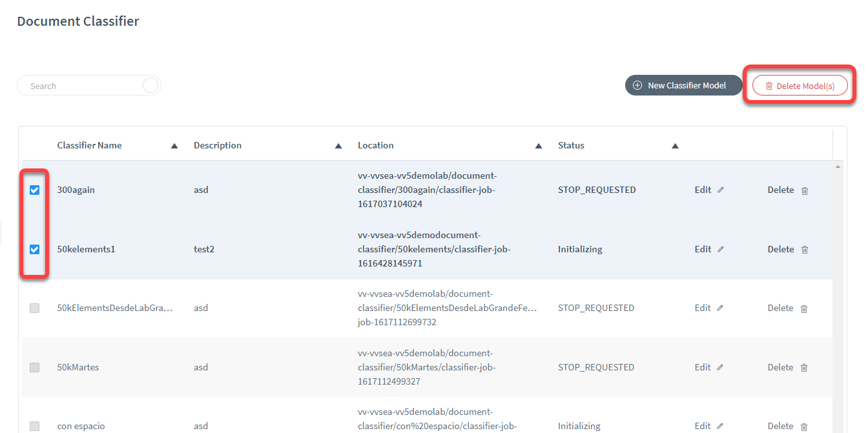The width and height of the screenshot is (868, 433).
Task: Click the trash icon in the 50kMartes row
Action: point(804,368)
